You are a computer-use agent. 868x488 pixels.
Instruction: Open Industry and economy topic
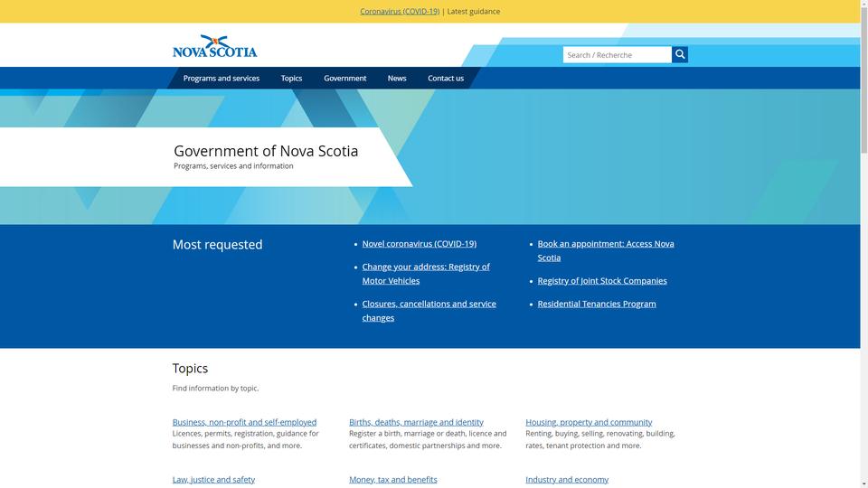pos(567,480)
